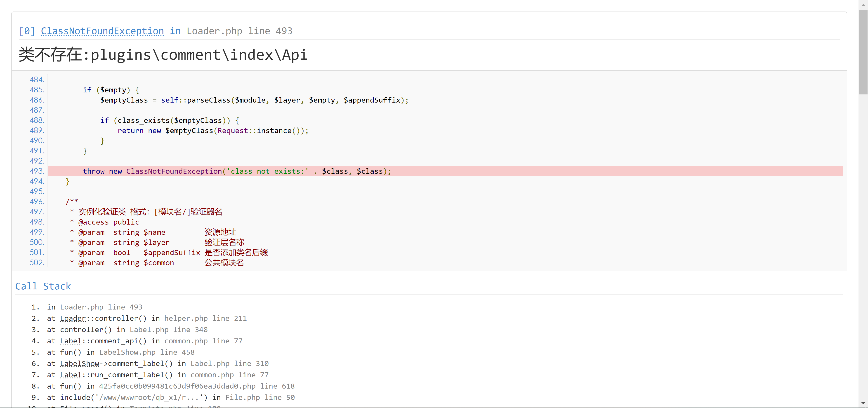Click code line 489 return new $emptyClass
The width and height of the screenshot is (868, 408).
[x=213, y=131]
